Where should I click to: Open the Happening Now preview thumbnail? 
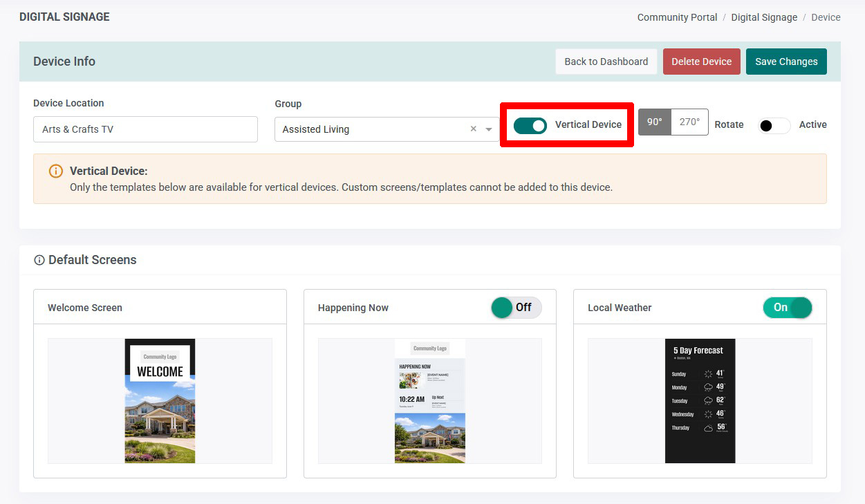tap(430, 401)
